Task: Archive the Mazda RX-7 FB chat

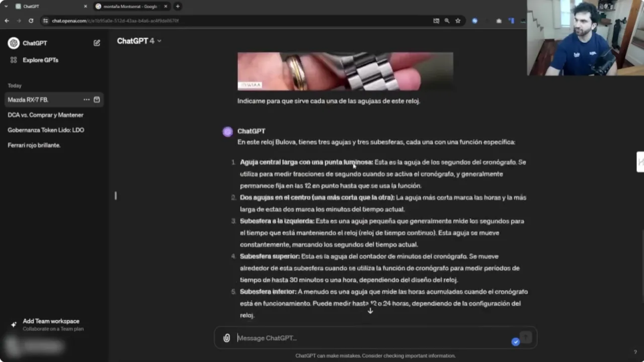Action: [x=97, y=100]
